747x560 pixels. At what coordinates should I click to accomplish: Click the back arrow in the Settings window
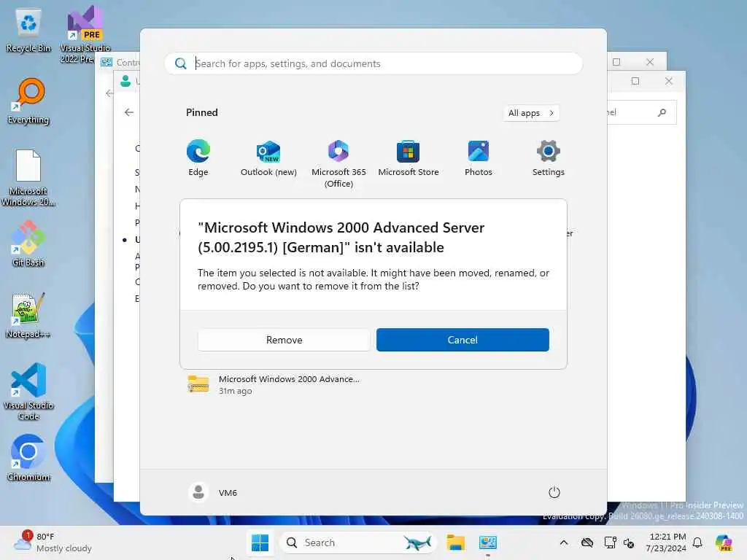[128, 112]
